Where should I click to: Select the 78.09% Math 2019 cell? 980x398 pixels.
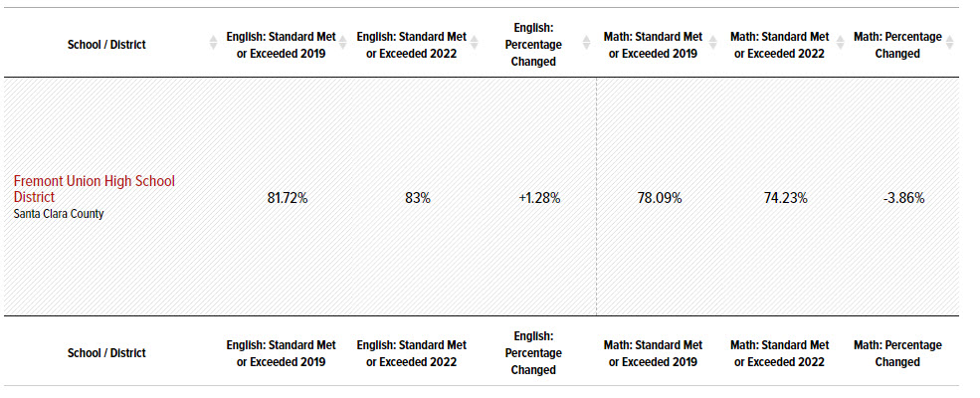tap(660, 198)
